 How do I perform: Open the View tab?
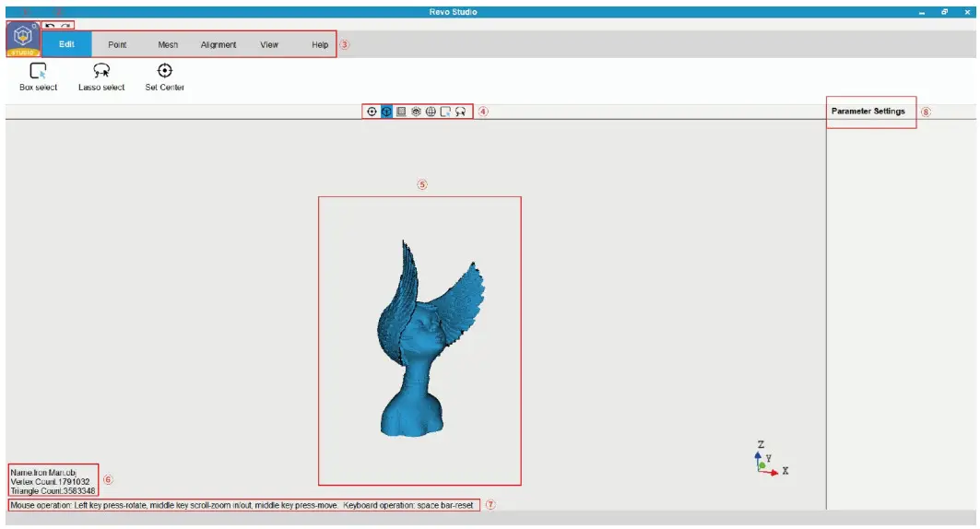click(269, 44)
